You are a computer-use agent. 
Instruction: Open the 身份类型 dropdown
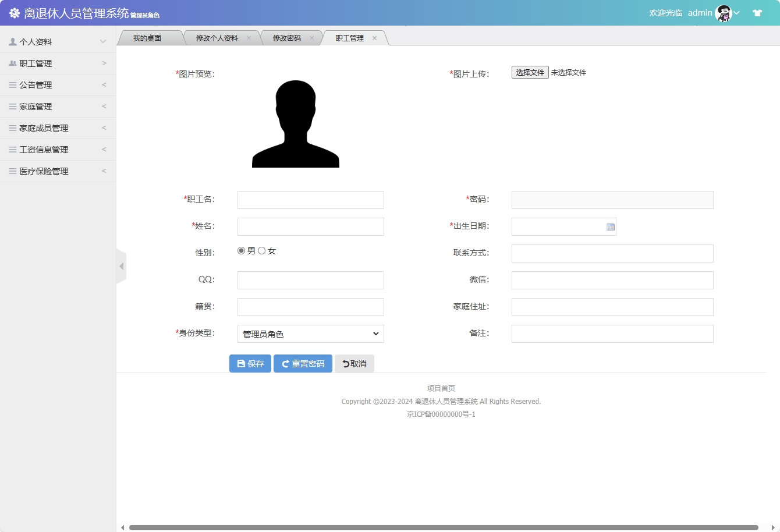coord(310,334)
